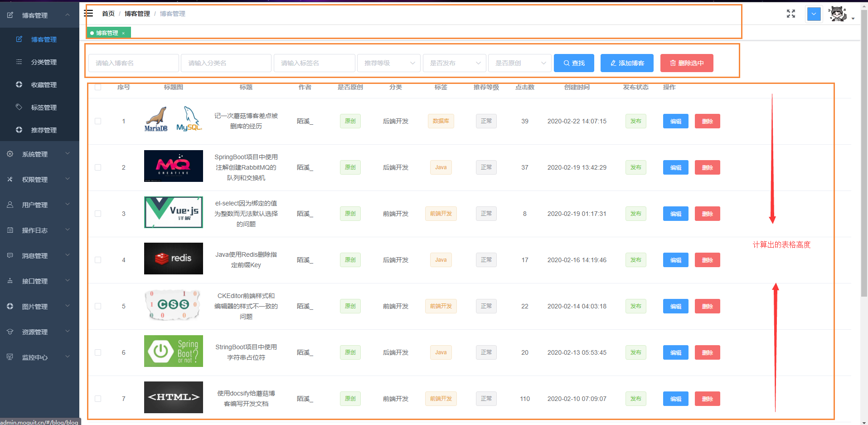Open the user avatar menu
Viewport: 868px width, 425px height.
tap(838, 14)
